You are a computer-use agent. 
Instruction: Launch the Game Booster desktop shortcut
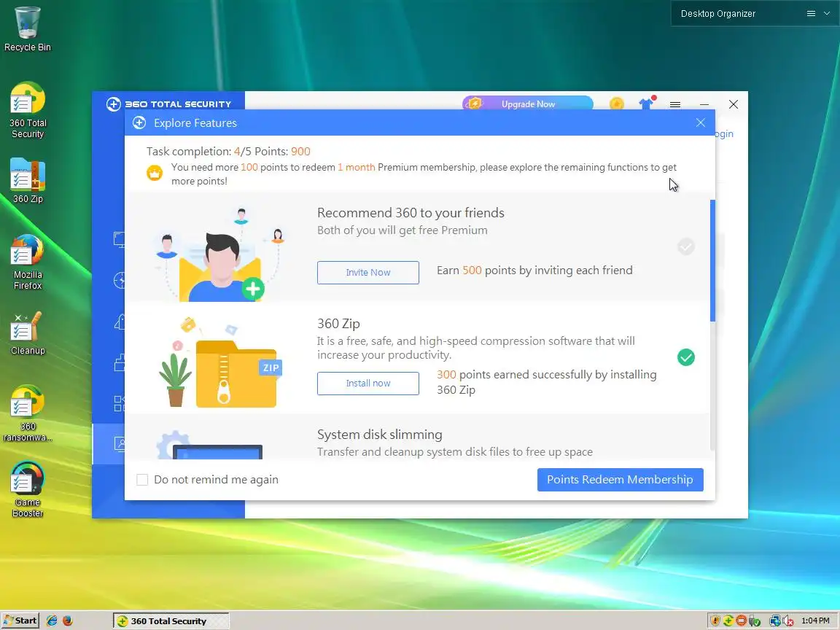[27, 490]
